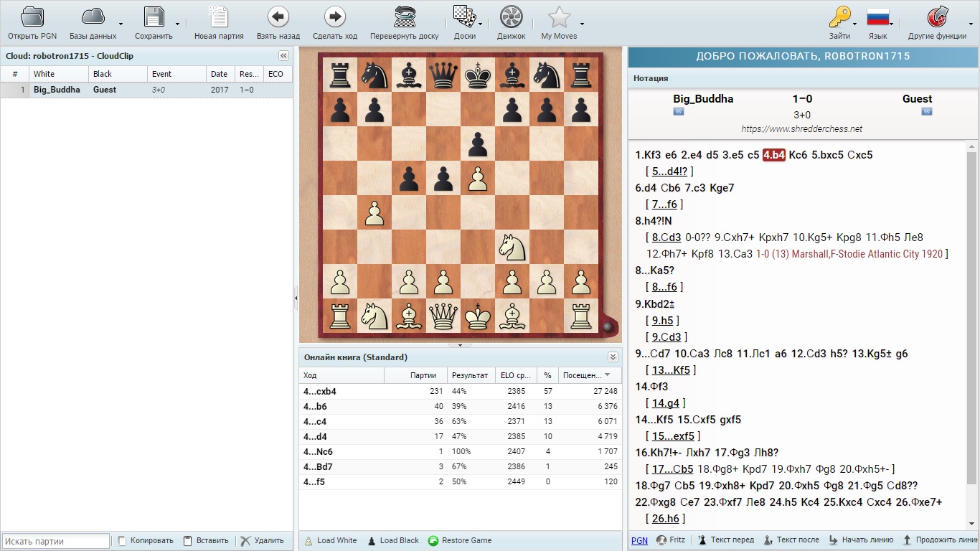Collapse the left game list panel
This screenshot has width=980, height=551.
(x=283, y=56)
